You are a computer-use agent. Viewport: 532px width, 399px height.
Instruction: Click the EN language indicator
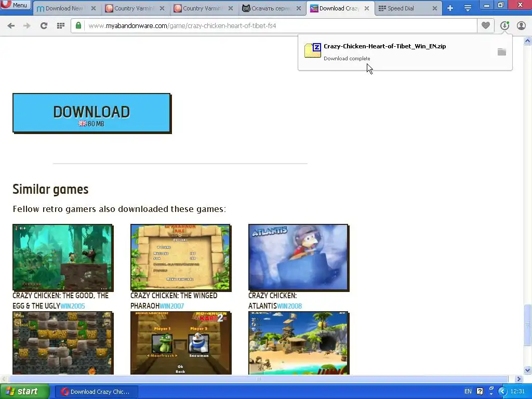pyautogui.click(x=468, y=392)
